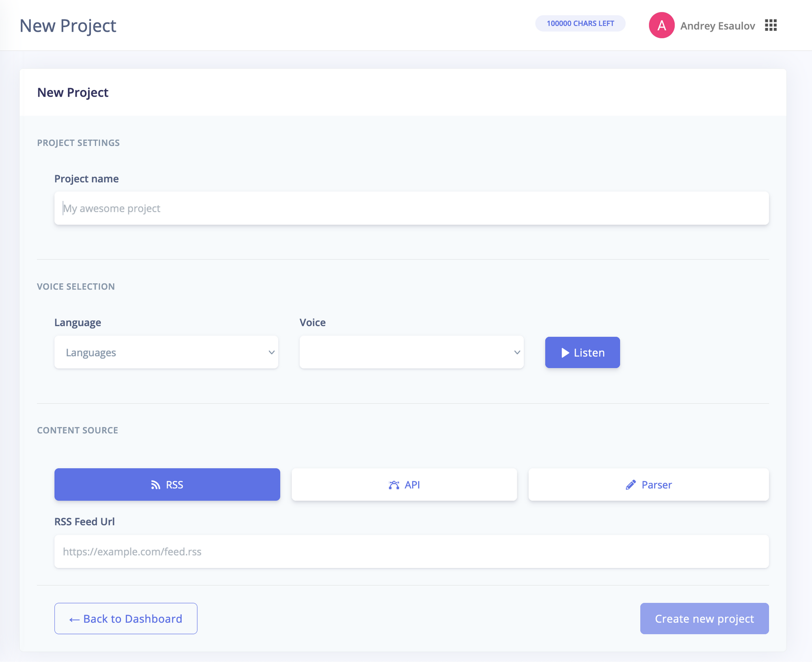Image resolution: width=812 pixels, height=662 pixels.
Task: Expand the Voice selection dropdown
Action: click(x=411, y=352)
